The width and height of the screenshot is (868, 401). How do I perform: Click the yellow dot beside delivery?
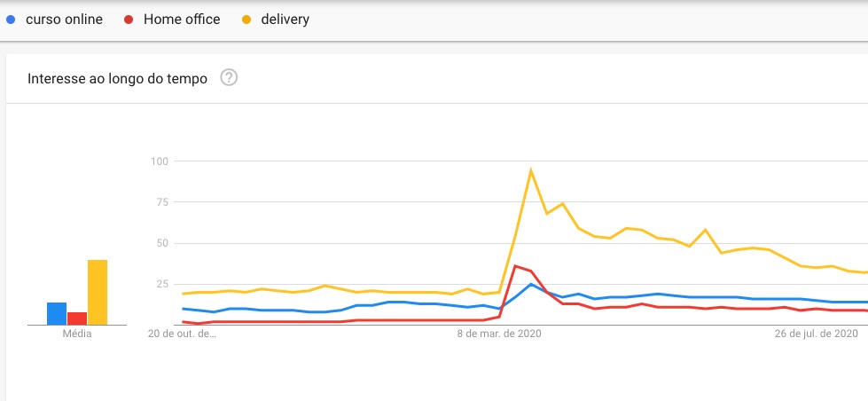246,20
